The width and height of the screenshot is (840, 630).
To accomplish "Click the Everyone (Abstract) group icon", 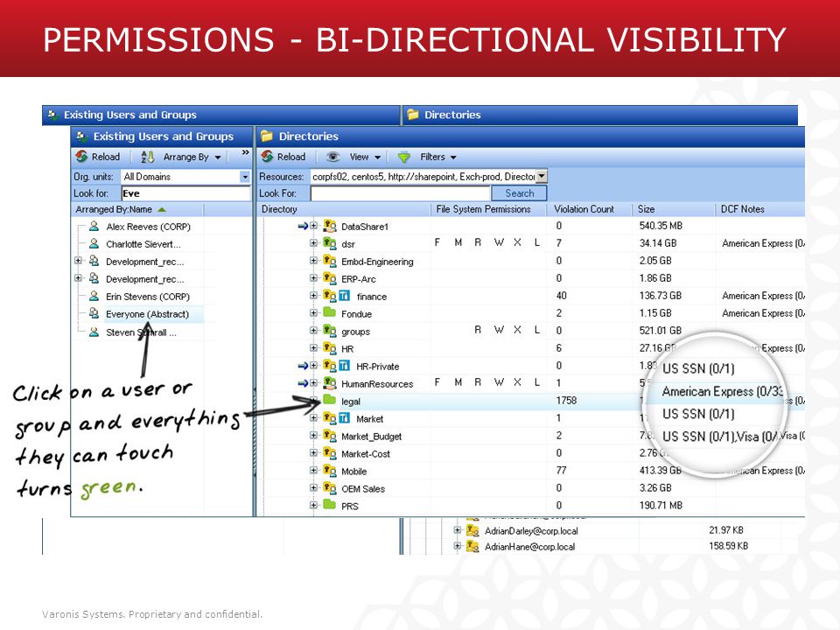I will coord(94,313).
